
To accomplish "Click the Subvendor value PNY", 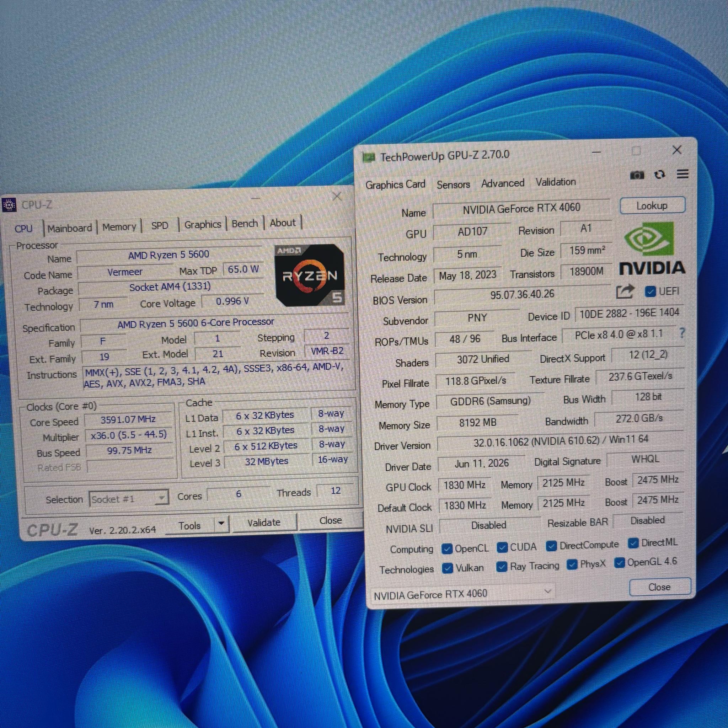I will (477, 318).
